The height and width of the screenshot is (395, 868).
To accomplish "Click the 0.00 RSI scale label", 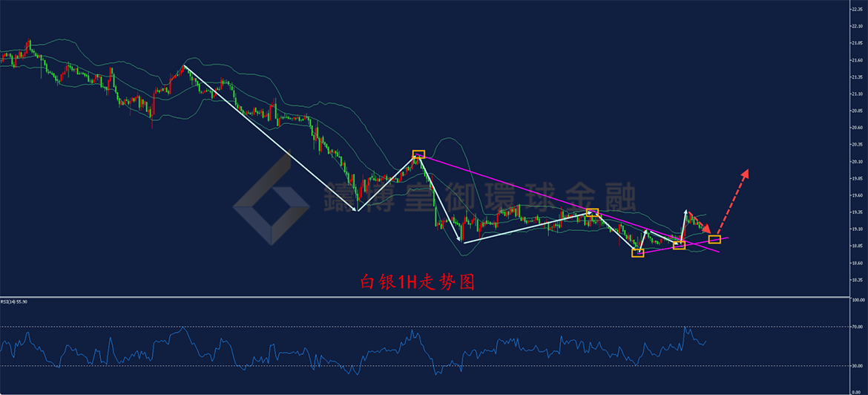I will point(856,392).
